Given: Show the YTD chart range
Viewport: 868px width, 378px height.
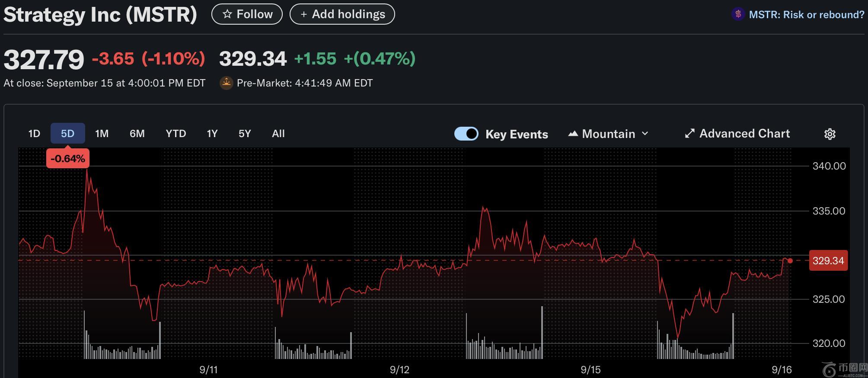Looking at the screenshot, I should coord(176,134).
